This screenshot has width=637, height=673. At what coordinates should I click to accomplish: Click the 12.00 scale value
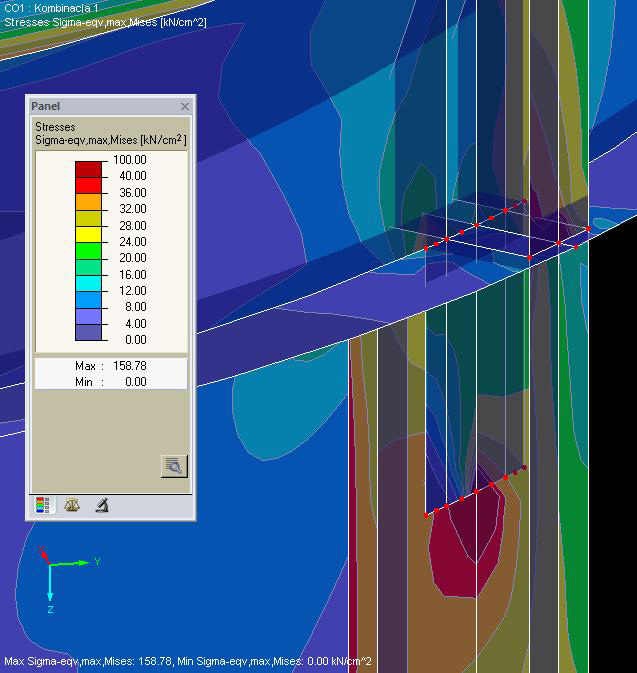[x=133, y=291]
